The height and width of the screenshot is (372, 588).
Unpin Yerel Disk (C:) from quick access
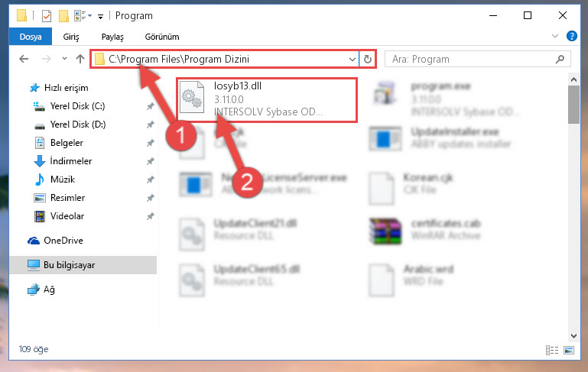pos(151,106)
